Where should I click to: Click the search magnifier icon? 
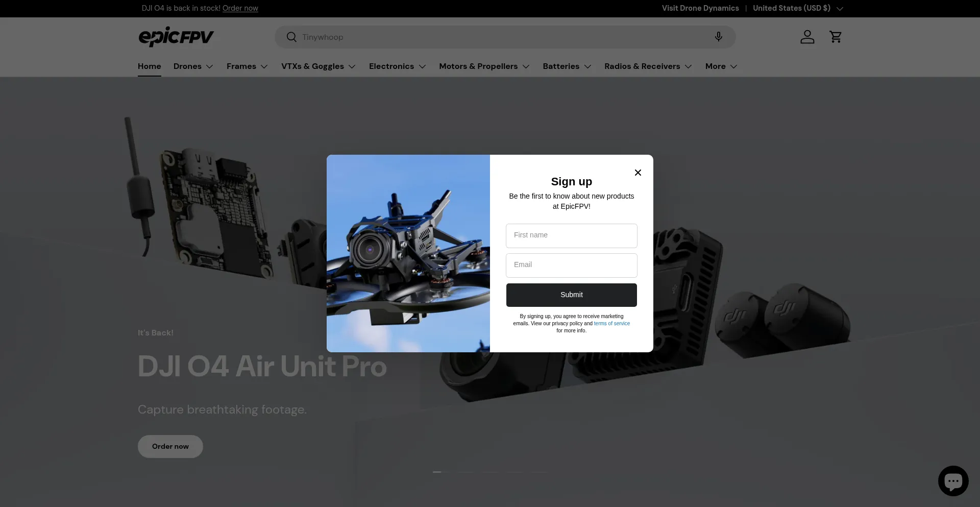[x=291, y=37]
